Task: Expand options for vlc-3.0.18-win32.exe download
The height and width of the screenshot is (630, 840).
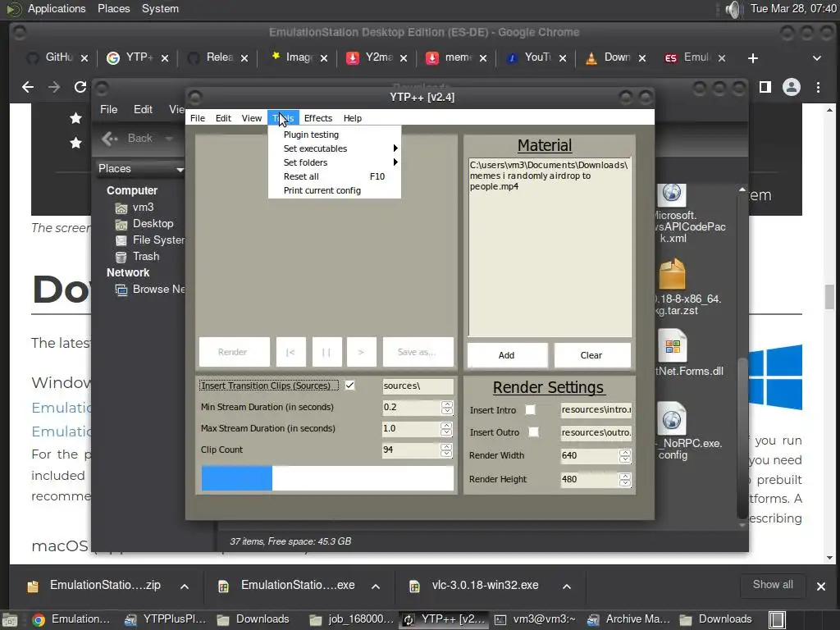Action: [x=567, y=587]
